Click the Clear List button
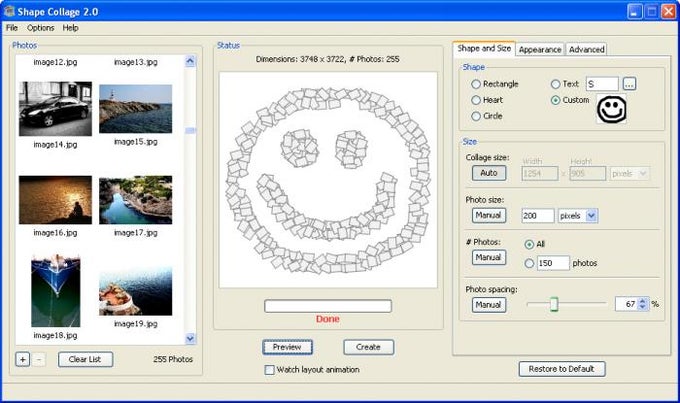The image size is (680, 403). click(x=85, y=359)
